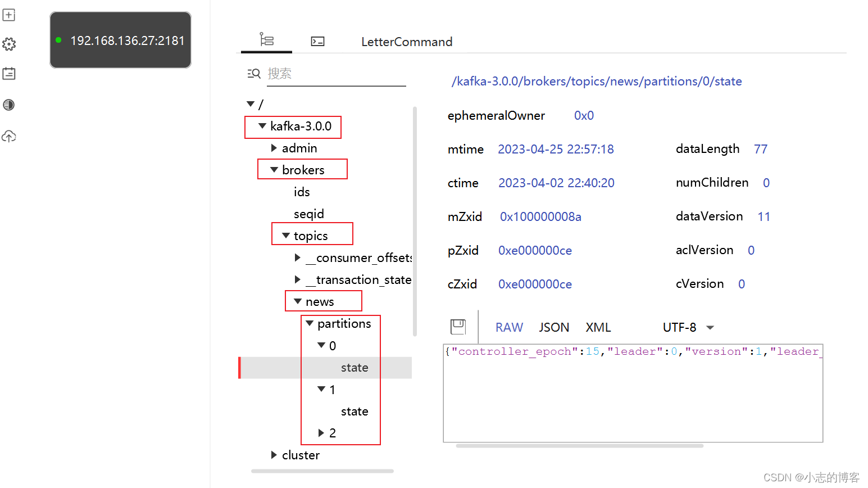Select the 192.168.136.27:2181 connection
The height and width of the screenshot is (488, 868).
click(x=120, y=40)
